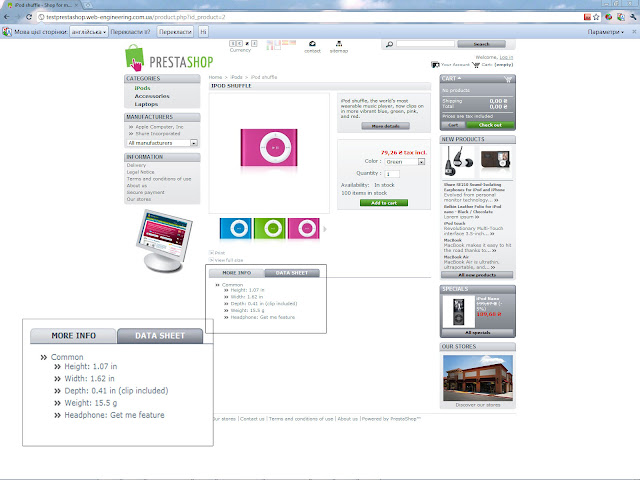Click the red extension icon left of the star
640x480 pixels.
point(587,17)
